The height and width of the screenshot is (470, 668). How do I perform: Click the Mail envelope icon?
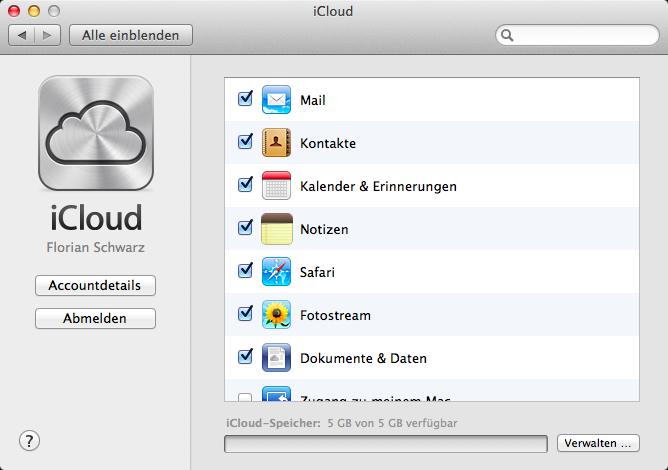tap(276, 100)
